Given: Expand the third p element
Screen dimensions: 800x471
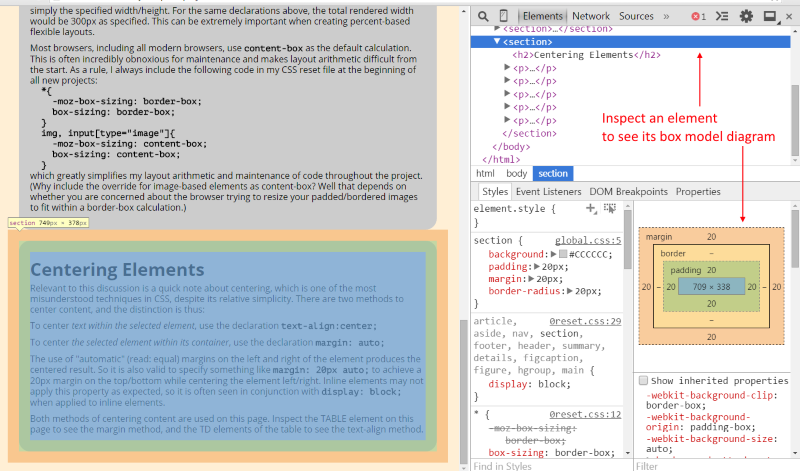Looking at the screenshot, I should coord(507,93).
